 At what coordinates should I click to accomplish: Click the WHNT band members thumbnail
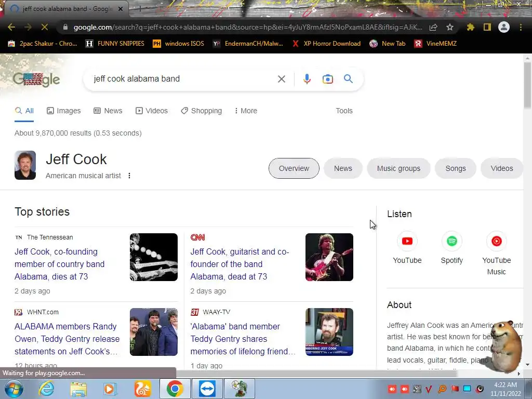pyautogui.click(x=154, y=332)
